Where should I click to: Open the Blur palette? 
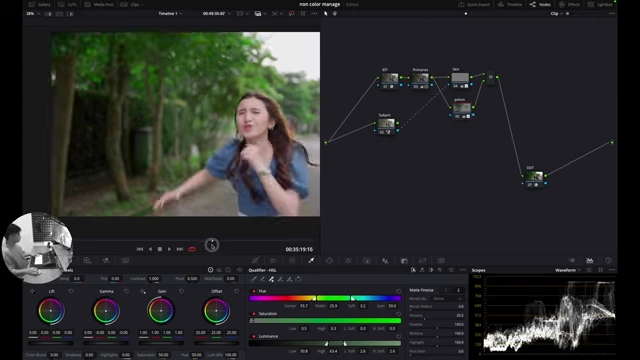pos(385,260)
